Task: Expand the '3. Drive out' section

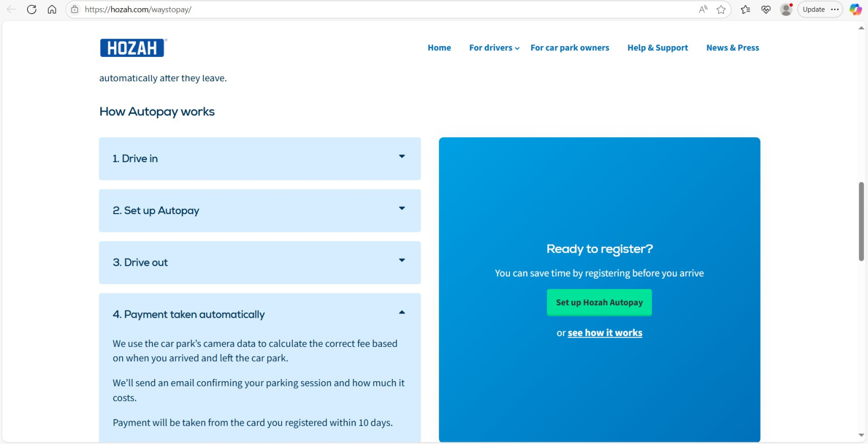Action: pos(260,262)
